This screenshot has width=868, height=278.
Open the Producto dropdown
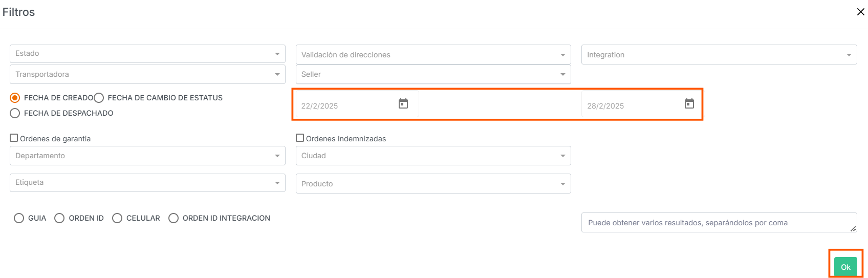433,184
